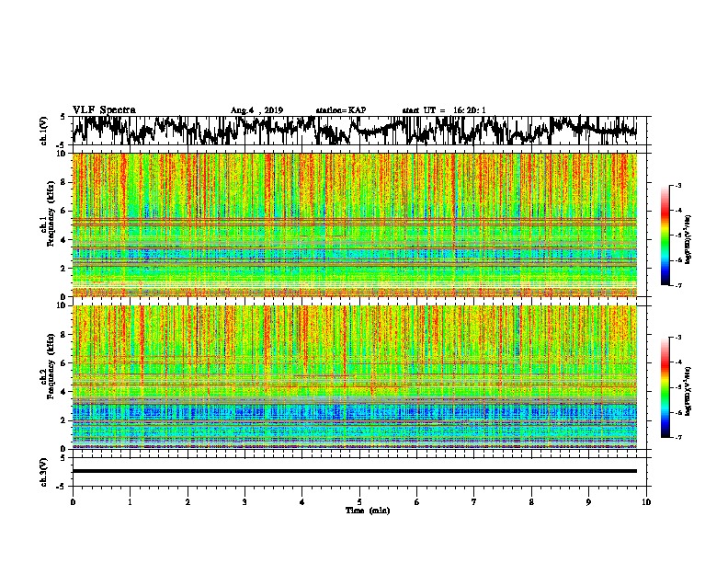Click the "-3" top label of ch.1 colorbar
Image resolution: width=728 pixels, height=563 pixels.
(677, 185)
